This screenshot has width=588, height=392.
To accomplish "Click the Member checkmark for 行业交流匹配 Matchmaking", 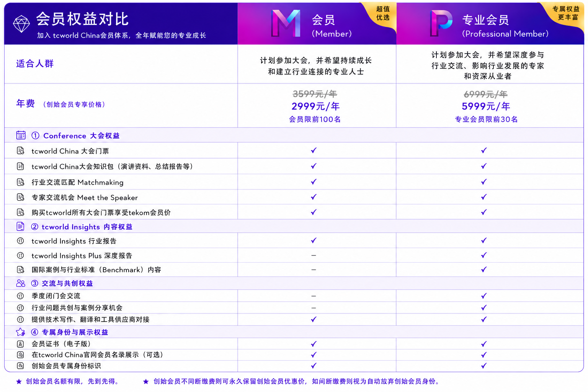I will click(314, 181).
